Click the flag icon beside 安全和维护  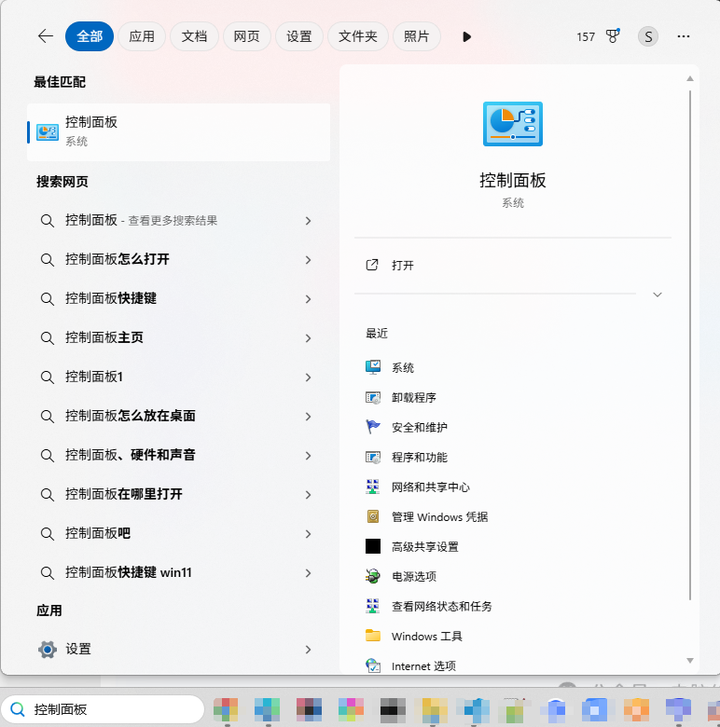[373, 427]
